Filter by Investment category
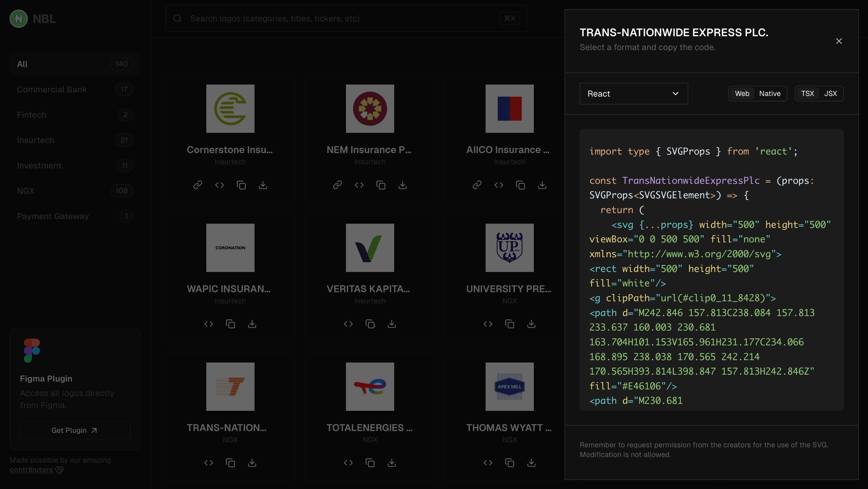Screen dimensions: 868x489 point(75,165)
